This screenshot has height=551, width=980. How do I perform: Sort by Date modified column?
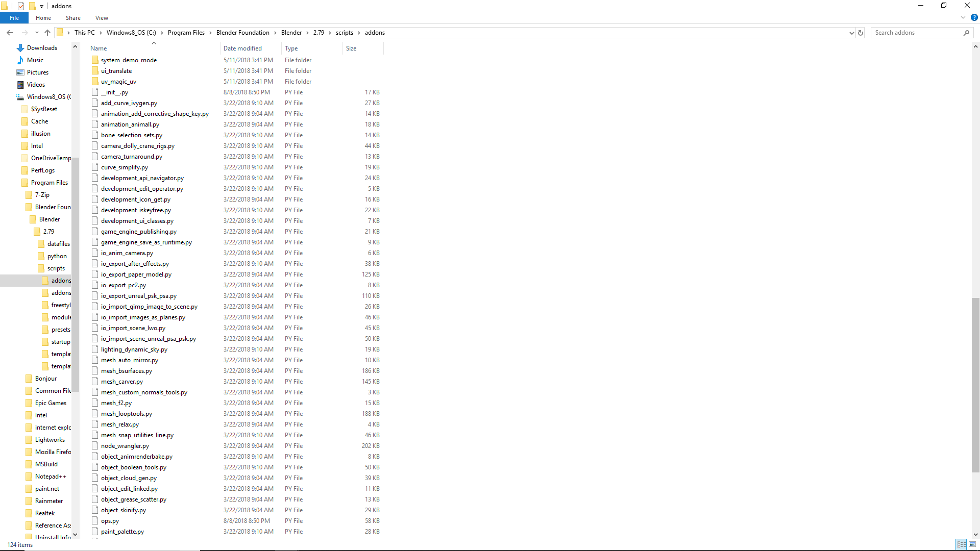(242, 48)
